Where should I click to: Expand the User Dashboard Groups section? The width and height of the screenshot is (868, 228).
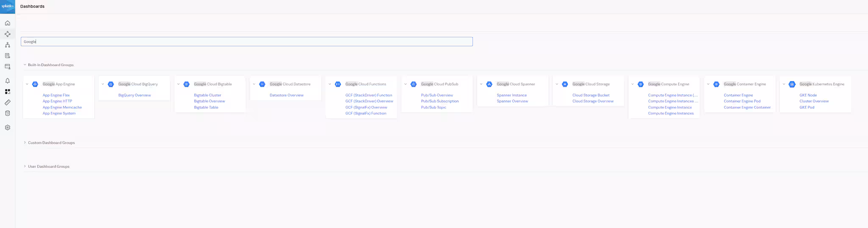coord(25,167)
